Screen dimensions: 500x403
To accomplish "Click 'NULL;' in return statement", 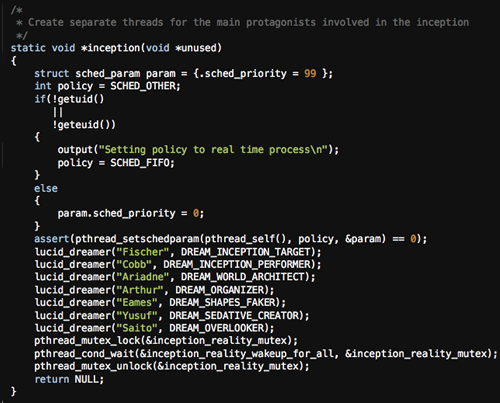I will coord(89,379).
